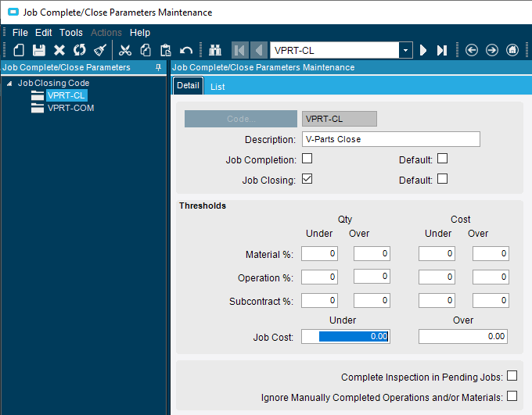Click the VPRT-CL code value field
This screenshot has width=532, height=415.
click(x=340, y=119)
